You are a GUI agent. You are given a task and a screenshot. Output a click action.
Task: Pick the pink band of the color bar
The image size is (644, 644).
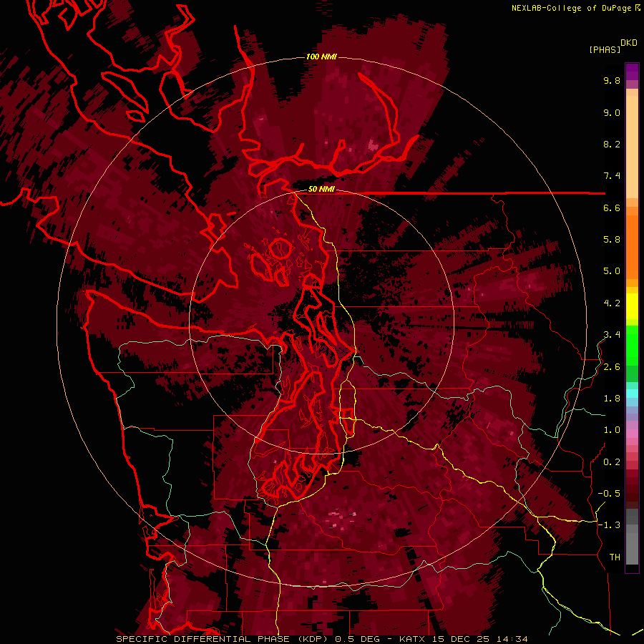point(632,434)
